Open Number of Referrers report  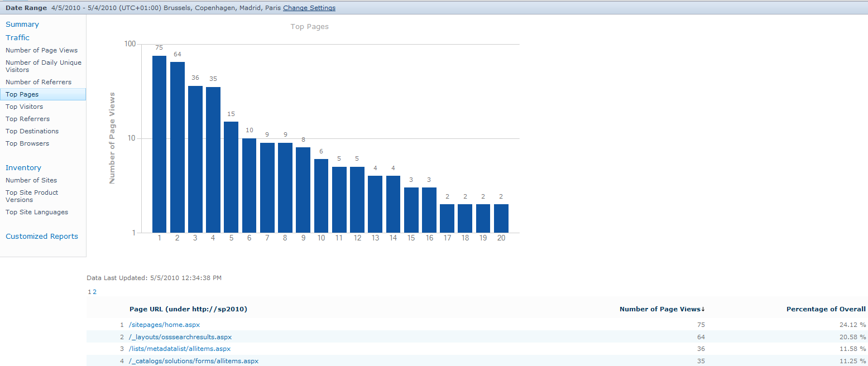[39, 82]
